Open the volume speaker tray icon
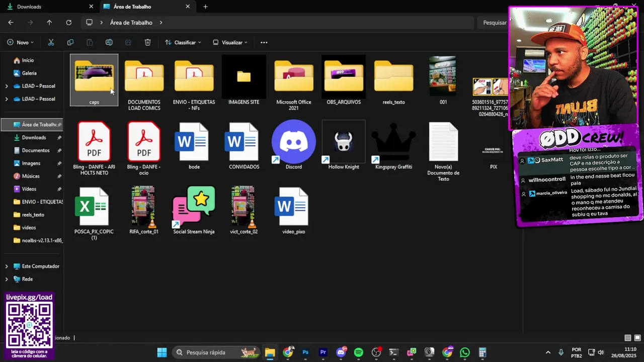This screenshot has height=362, width=644. (x=601, y=352)
